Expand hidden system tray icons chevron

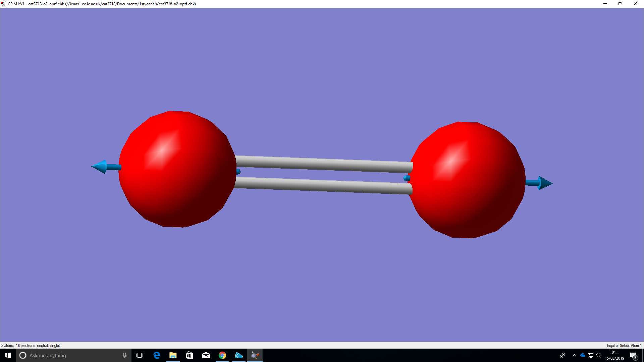[575, 355]
